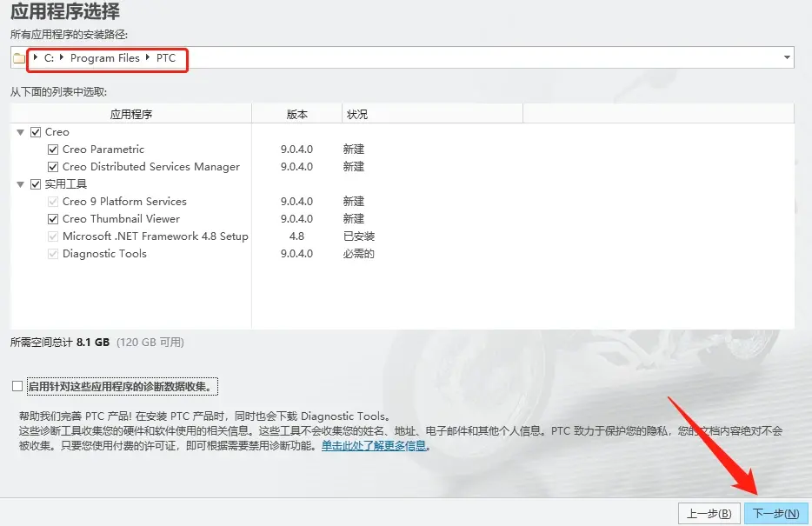This screenshot has height=526, width=812.
Task: Select the Program Files path segment
Action: [105, 58]
